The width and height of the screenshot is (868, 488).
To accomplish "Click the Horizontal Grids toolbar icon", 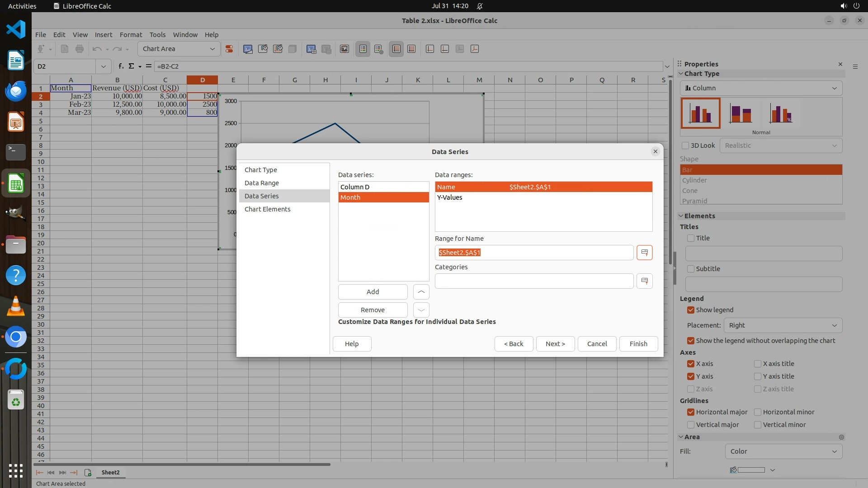I will pos(396,49).
